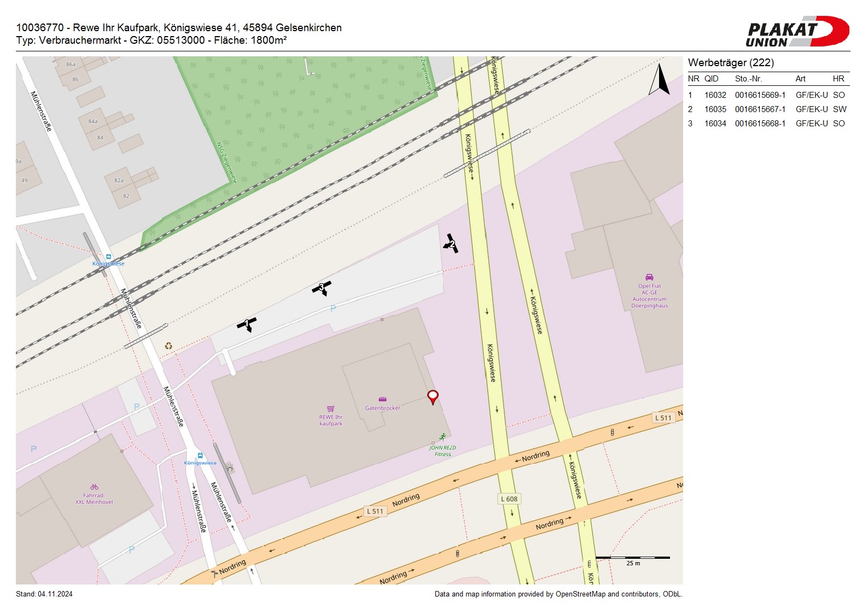The image size is (868, 614).
Task: Select billboard marker number 2
Action: coord(451,244)
